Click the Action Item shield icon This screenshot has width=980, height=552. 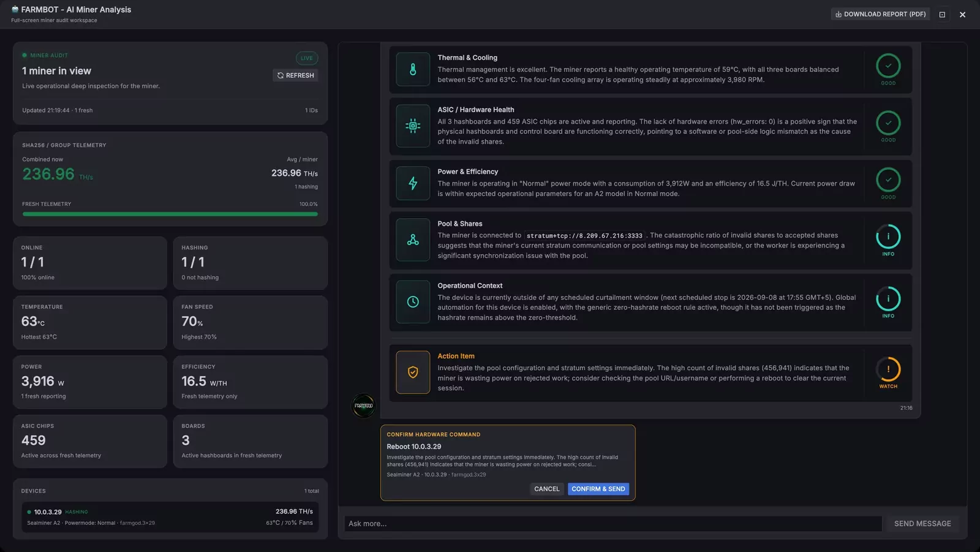(413, 372)
